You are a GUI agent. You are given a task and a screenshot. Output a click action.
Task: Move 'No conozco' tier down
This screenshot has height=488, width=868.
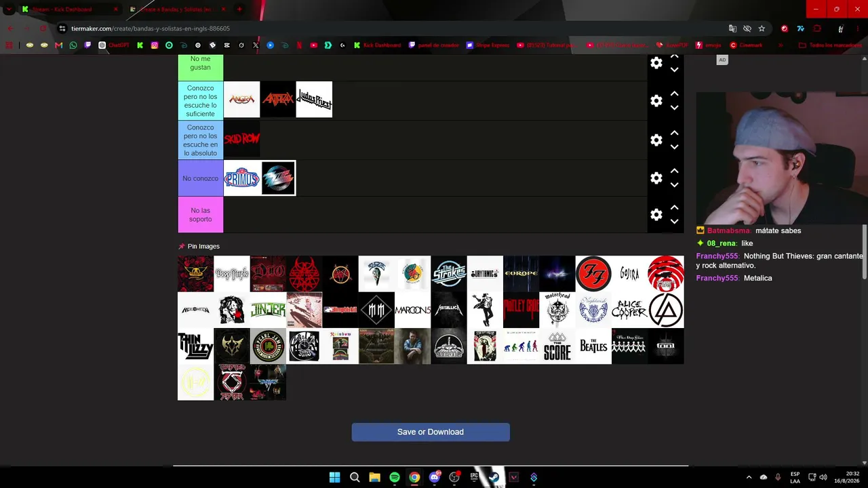click(675, 185)
